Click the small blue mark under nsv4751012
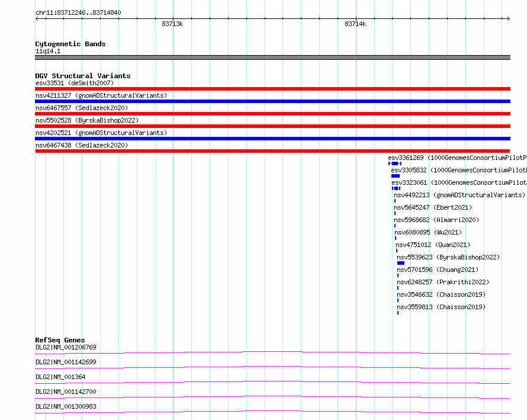The height and width of the screenshot is (420, 527). click(x=397, y=251)
